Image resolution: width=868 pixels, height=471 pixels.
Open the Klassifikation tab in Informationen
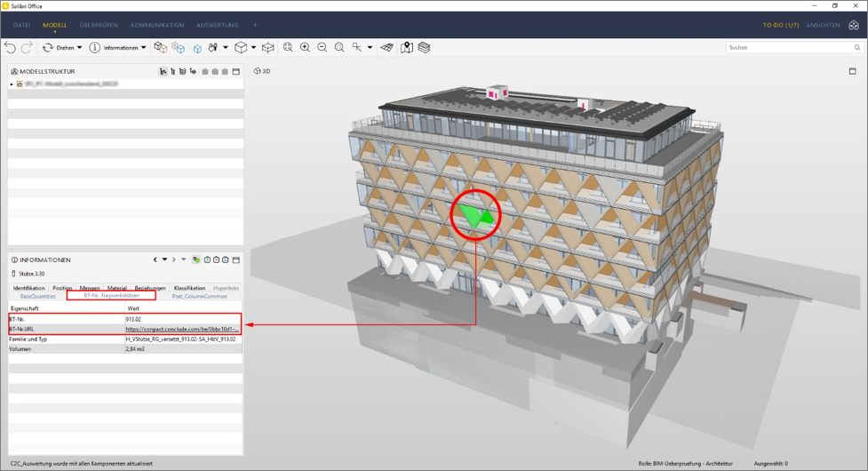click(189, 288)
